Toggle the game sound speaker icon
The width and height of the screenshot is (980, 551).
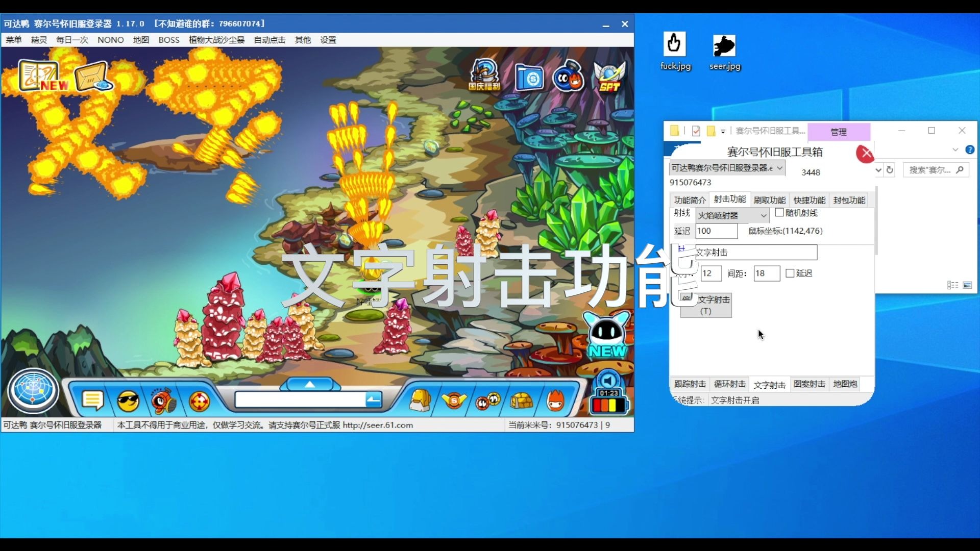point(608,380)
